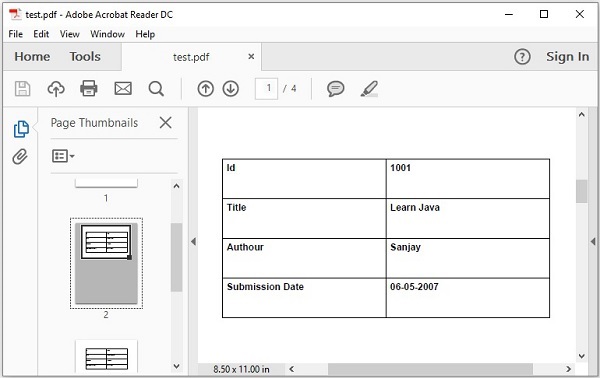Click the 'Authour' table cell
The width and height of the screenshot is (600, 378).
(x=304, y=258)
